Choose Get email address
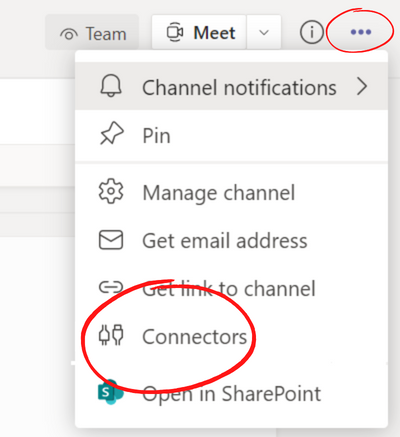This screenshot has height=437, width=400. pyautogui.click(x=232, y=240)
